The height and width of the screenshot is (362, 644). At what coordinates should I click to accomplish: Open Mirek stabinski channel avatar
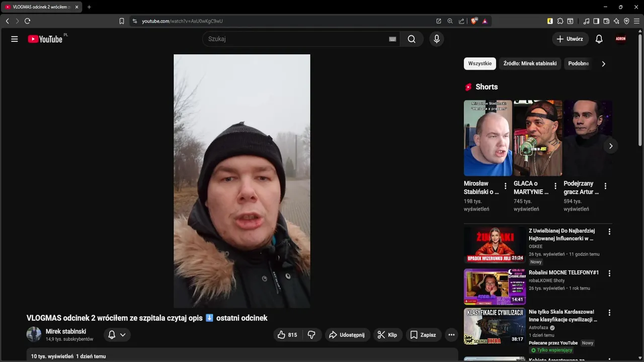[x=34, y=334]
